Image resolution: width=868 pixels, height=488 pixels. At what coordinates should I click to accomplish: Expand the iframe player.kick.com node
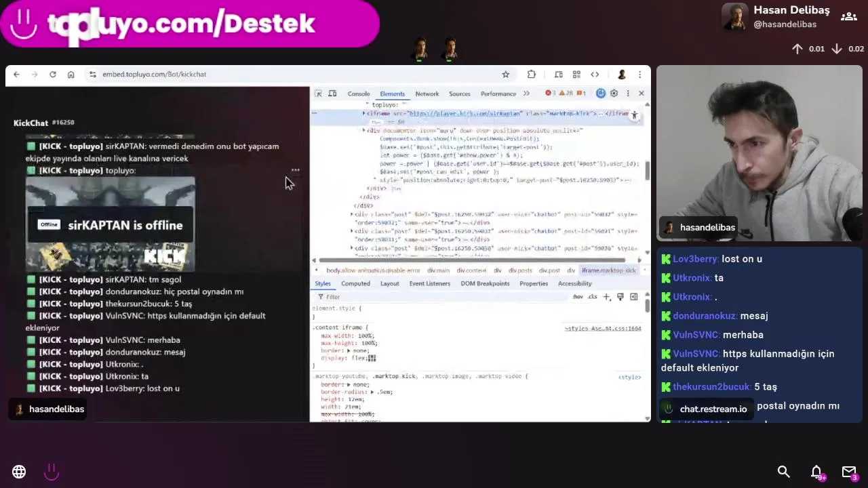(364, 113)
